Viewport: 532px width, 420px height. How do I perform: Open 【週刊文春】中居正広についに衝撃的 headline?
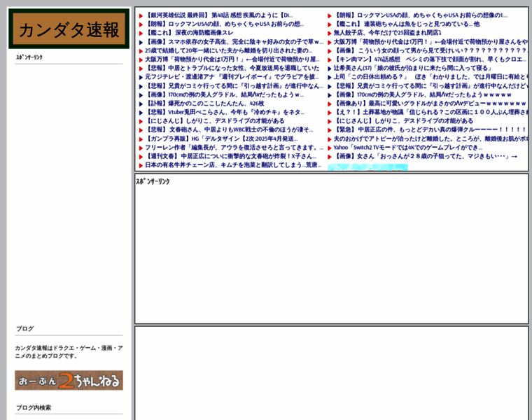[231, 156]
